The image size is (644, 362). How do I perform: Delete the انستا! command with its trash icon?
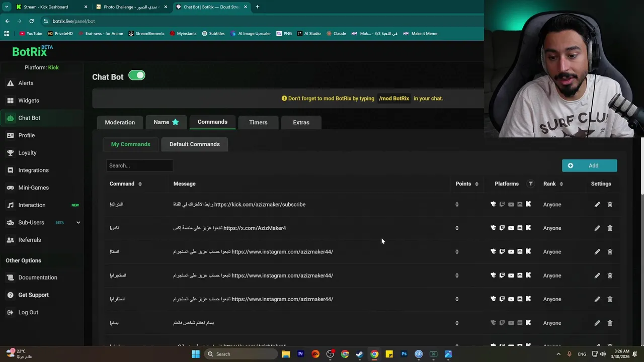(610, 252)
